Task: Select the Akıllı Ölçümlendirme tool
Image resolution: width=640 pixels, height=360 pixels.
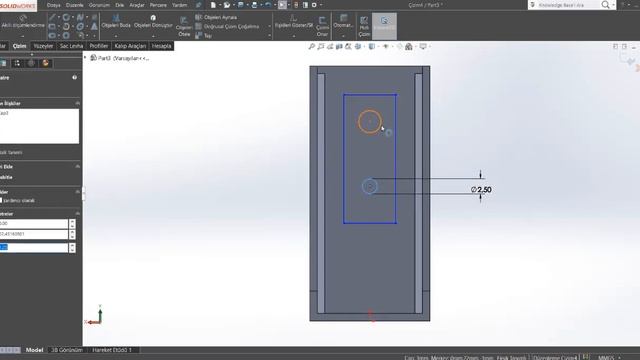Action: 23,22
